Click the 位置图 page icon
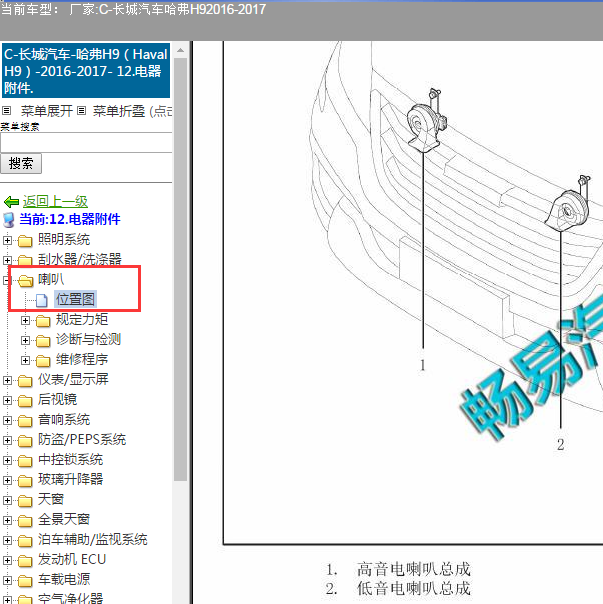Image resolution: width=603 pixels, height=604 pixels. point(42,300)
